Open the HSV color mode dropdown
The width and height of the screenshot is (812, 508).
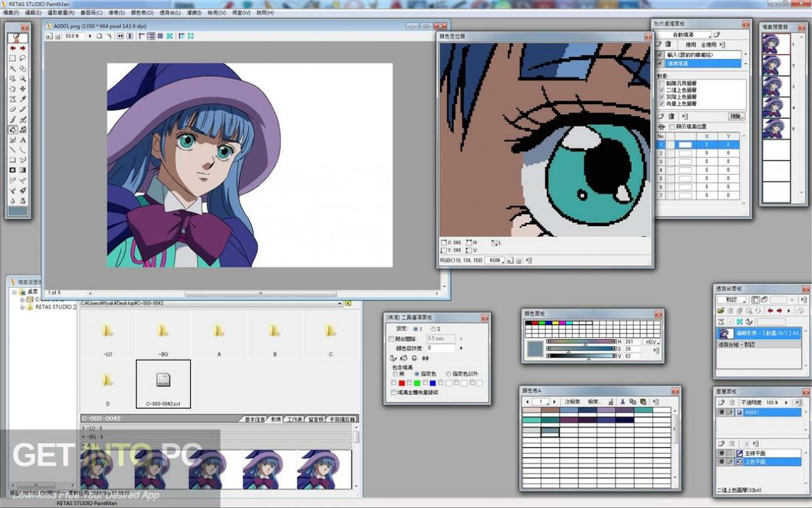[652, 342]
